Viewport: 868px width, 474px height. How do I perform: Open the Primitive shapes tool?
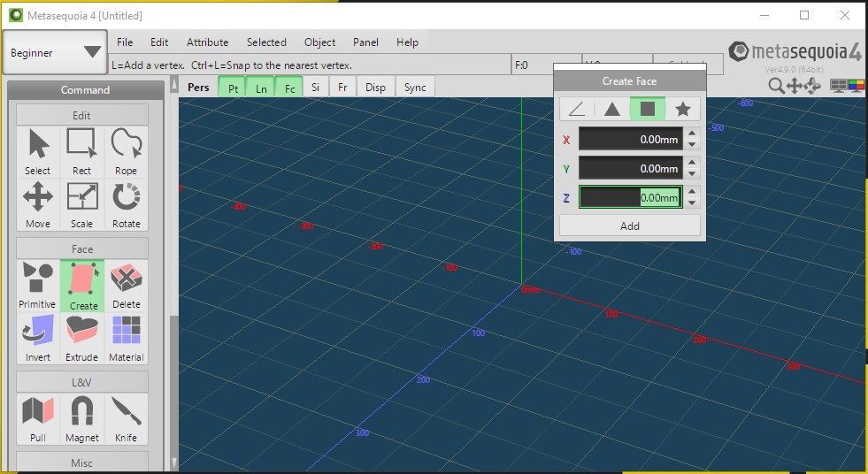[x=37, y=286]
